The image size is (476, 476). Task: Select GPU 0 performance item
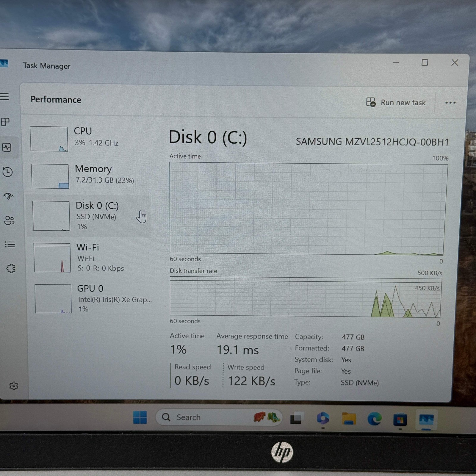click(x=93, y=298)
